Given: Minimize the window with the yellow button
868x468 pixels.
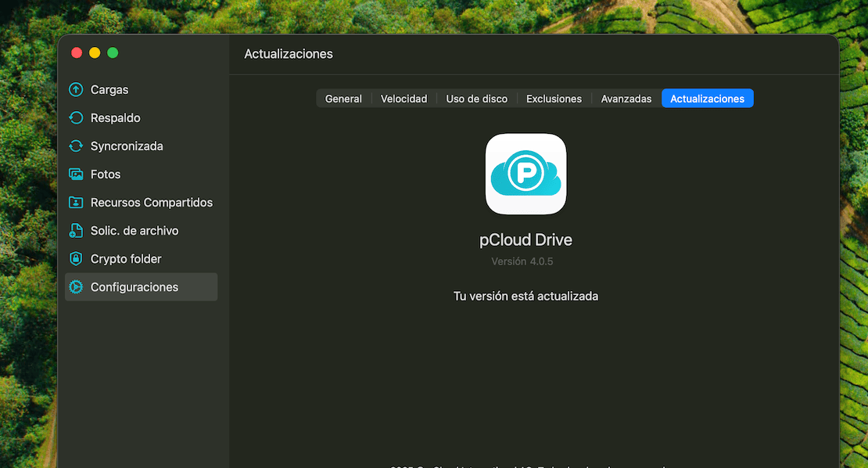Looking at the screenshot, I should [95, 52].
